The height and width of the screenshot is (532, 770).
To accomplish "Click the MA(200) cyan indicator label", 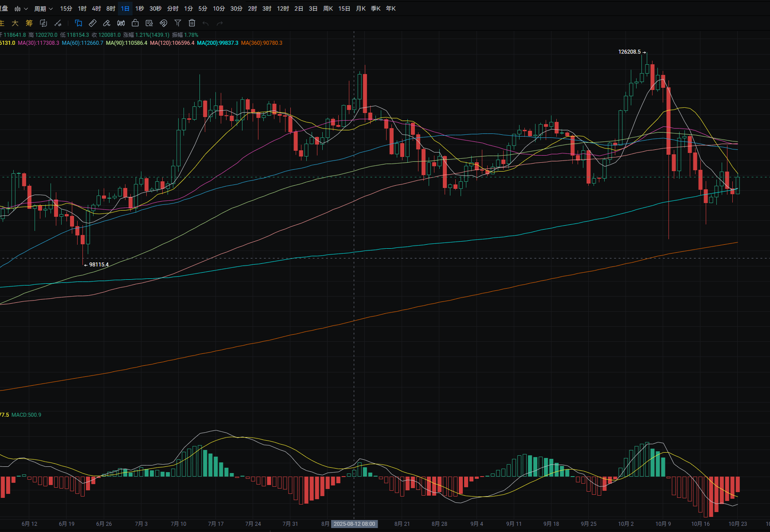I will [217, 43].
